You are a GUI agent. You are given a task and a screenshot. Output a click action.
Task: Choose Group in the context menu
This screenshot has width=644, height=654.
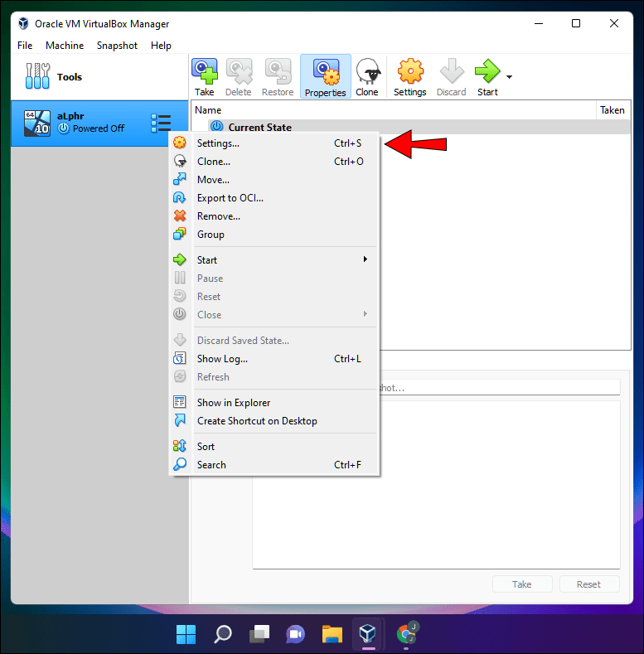(x=274, y=235)
